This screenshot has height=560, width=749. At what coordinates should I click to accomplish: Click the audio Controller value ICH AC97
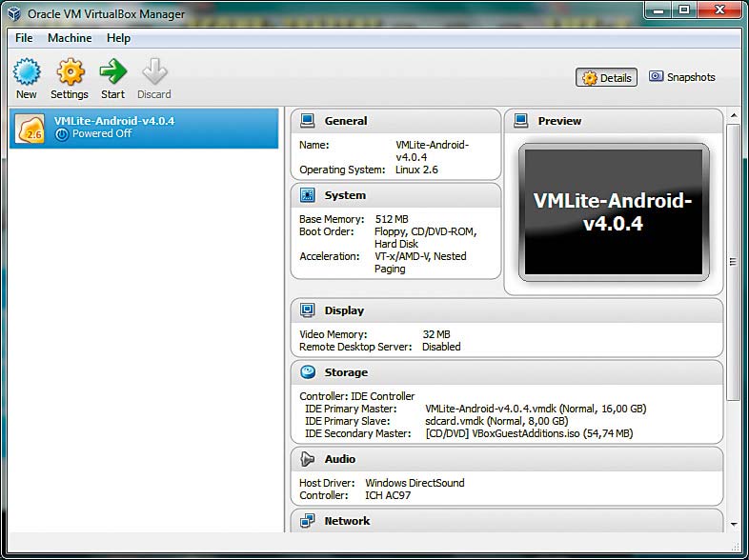click(x=388, y=495)
